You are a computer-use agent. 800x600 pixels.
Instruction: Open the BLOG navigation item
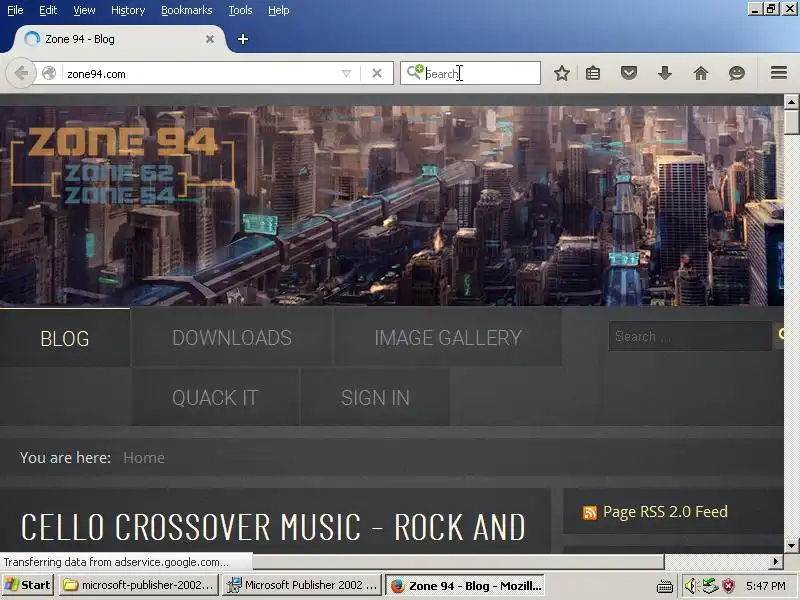point(65,338)
